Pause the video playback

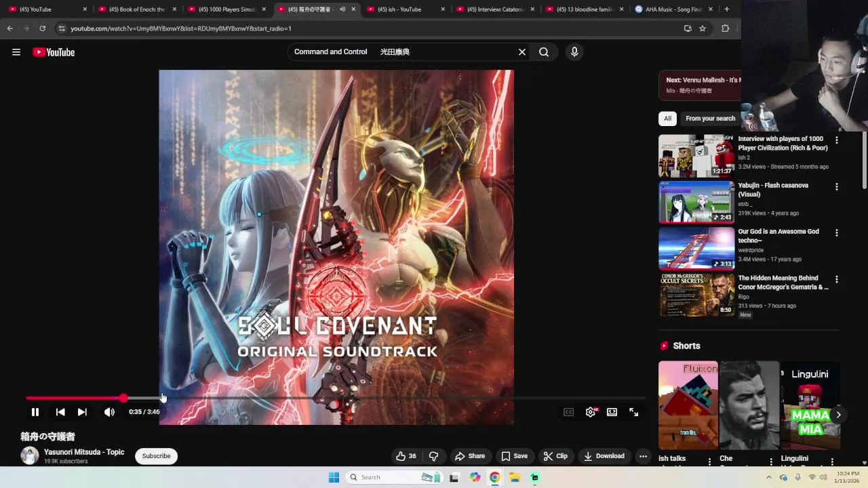[x=35, y=412]
